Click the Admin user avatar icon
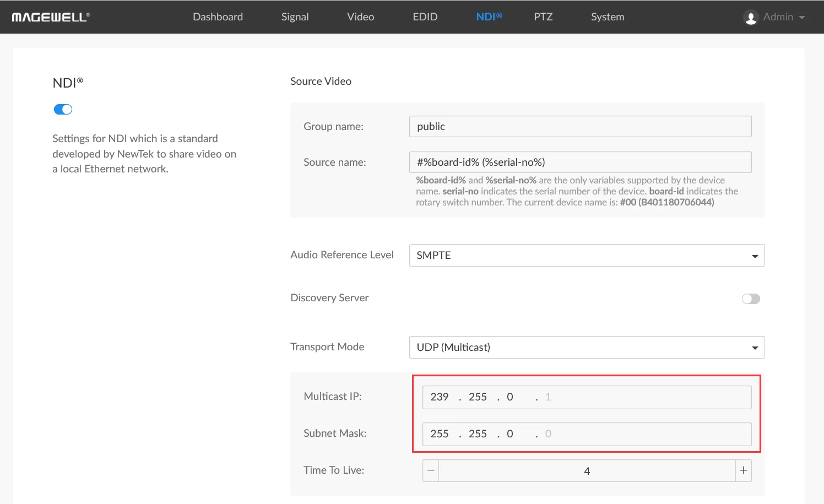 (751, 18)
